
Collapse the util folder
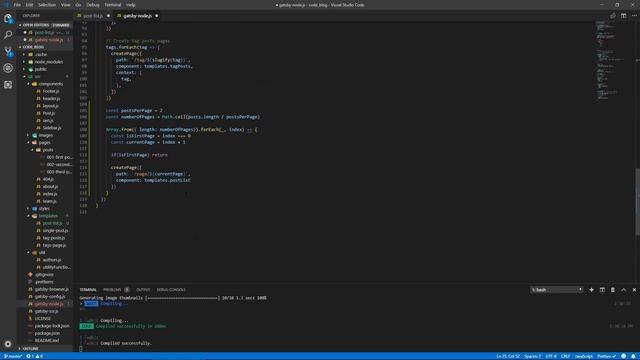(42, 253)
